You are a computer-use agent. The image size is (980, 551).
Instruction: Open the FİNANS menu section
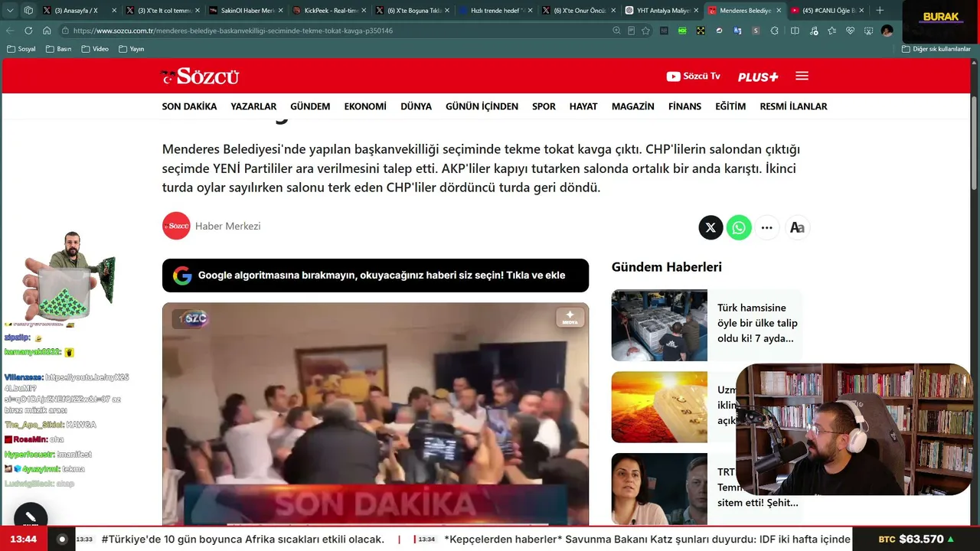(x=684, y=106)
